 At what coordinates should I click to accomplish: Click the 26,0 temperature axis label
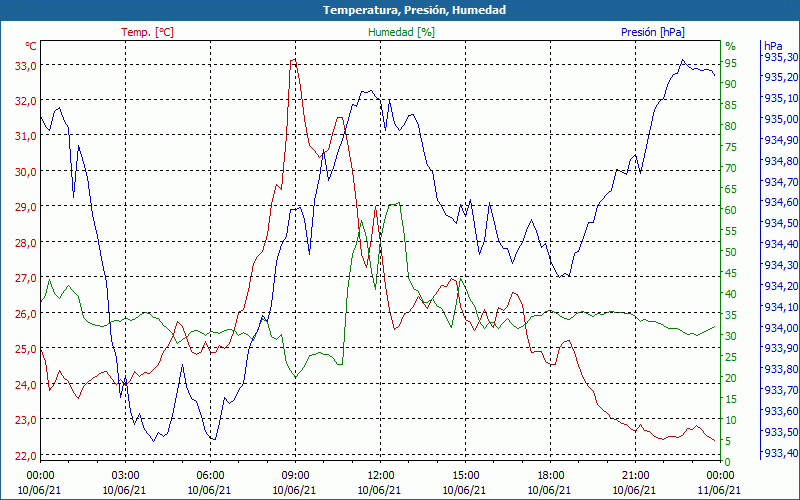(x=25, y=314)
